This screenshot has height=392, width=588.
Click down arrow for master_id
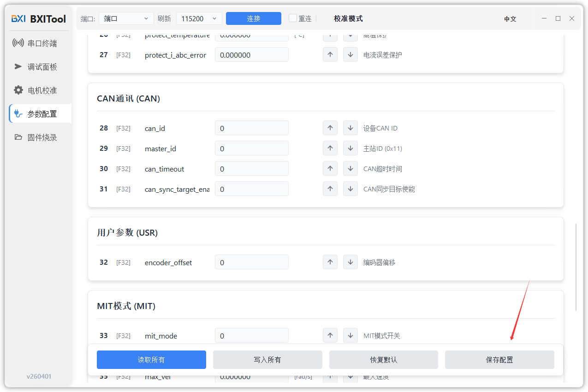[350, 148]
